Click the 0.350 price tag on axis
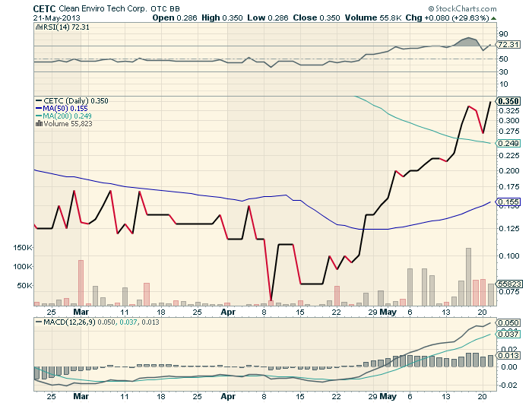This screenshot has width=532, height=403. (508, 101)
